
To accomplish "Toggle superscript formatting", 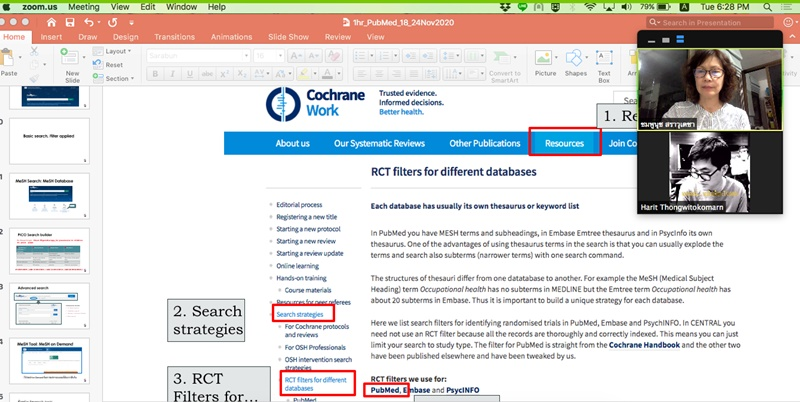I will click(x=224, y=74).
